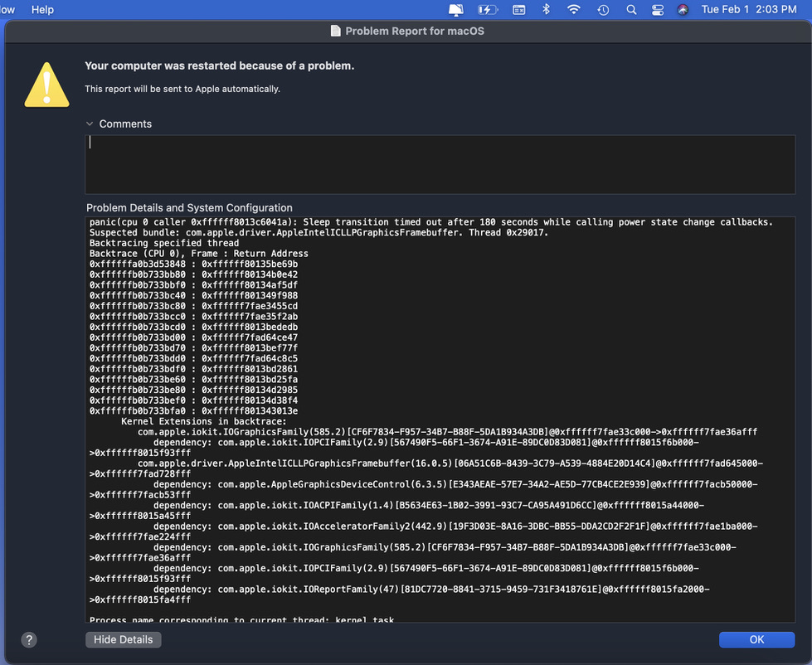This screenshot has height=665, width=812.
Task: Check the battery charging status icon
Action: (487, 9)
